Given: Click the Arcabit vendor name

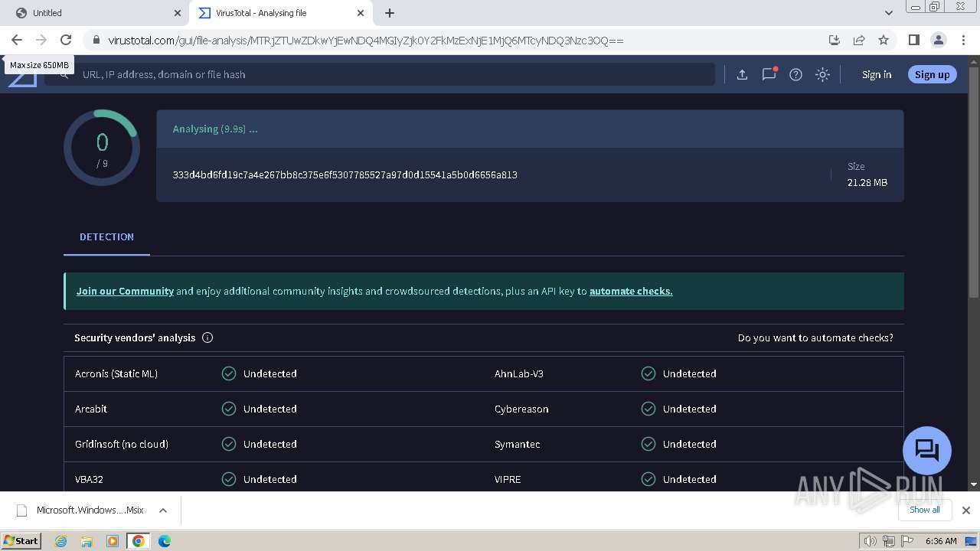Looking at the screenshot, I should (x=91, y=409).
